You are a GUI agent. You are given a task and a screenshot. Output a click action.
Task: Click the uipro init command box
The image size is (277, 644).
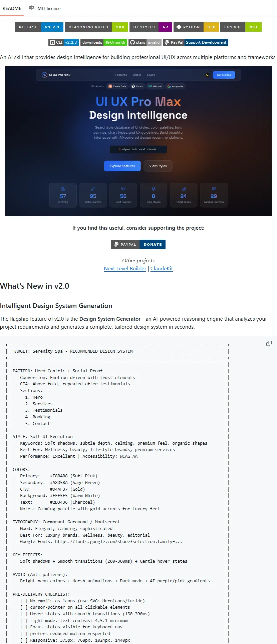[138, 149]
